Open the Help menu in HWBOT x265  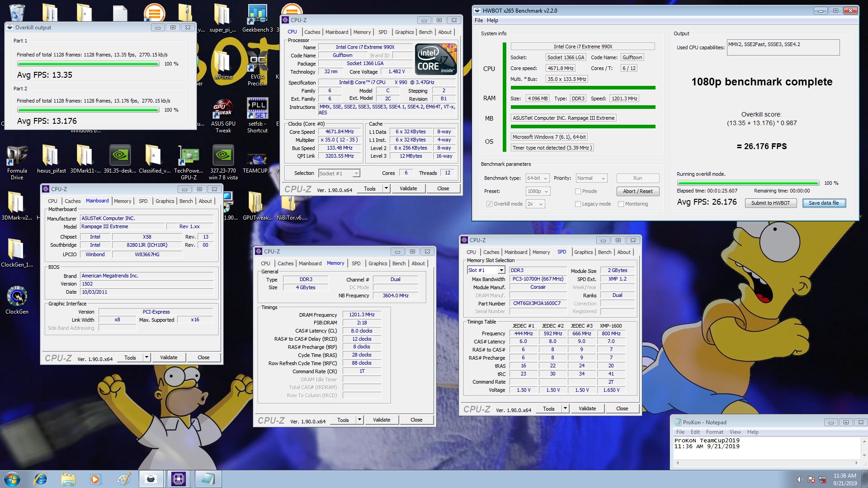[492, 20]
